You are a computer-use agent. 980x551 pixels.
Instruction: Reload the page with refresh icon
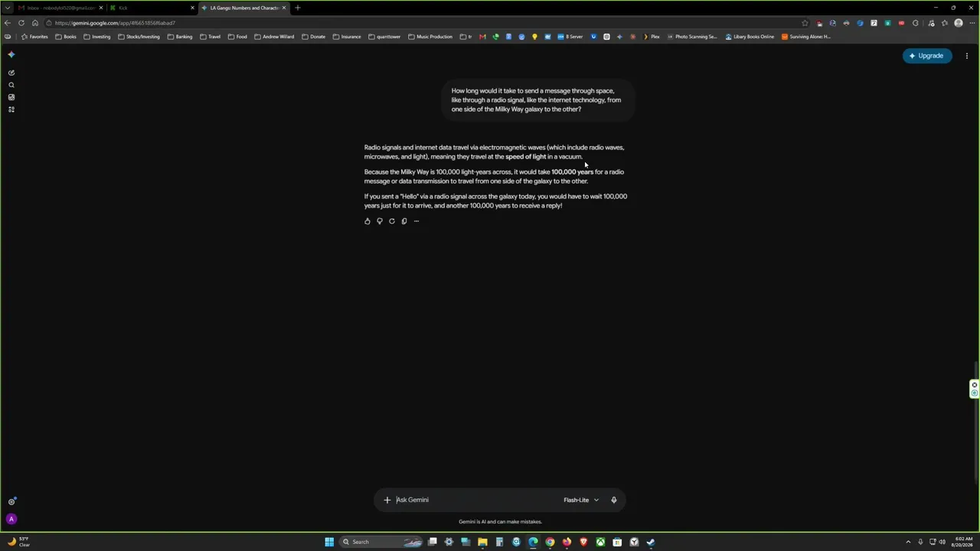click(21, 23)
